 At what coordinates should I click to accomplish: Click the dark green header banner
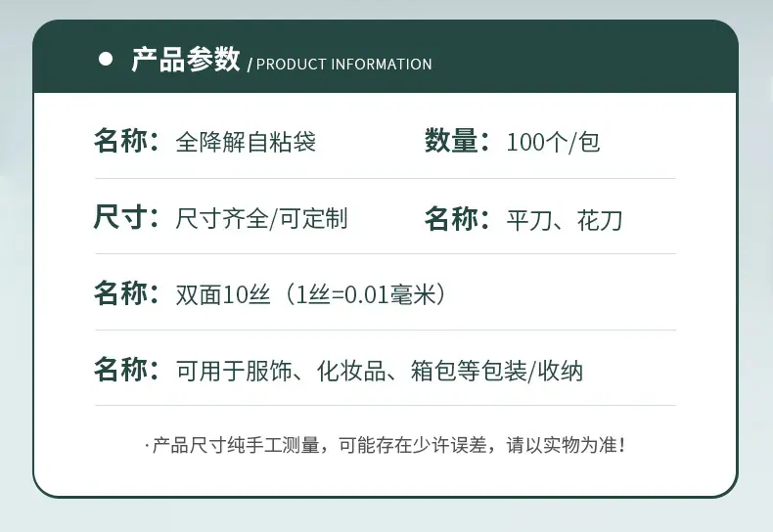click(385, 56)
